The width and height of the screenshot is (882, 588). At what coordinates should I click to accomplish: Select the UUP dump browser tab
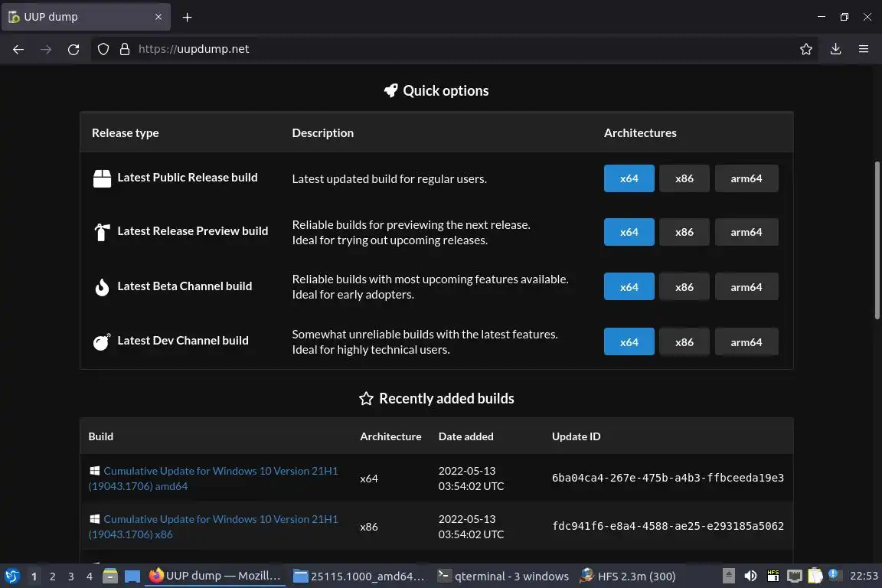[86, 17]
